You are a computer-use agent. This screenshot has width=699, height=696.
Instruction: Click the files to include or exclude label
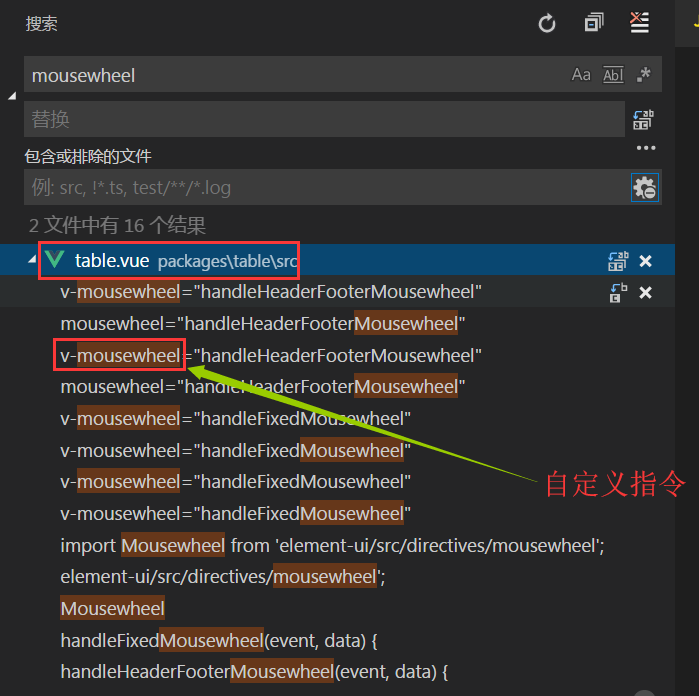pos(88,156)
